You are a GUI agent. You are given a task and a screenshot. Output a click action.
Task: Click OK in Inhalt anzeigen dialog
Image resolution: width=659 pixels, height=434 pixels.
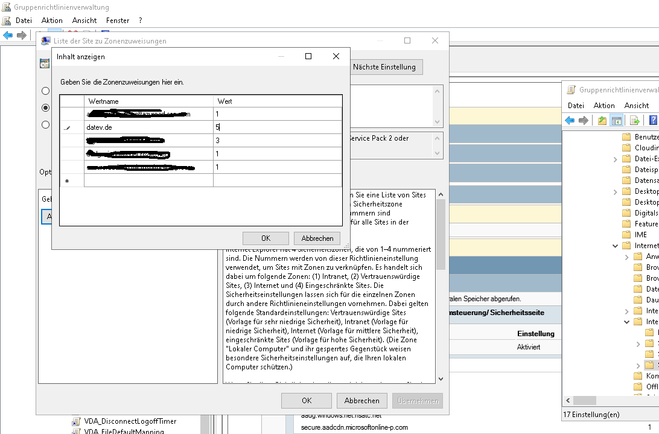pyautogui.click(x=265, y=238)
